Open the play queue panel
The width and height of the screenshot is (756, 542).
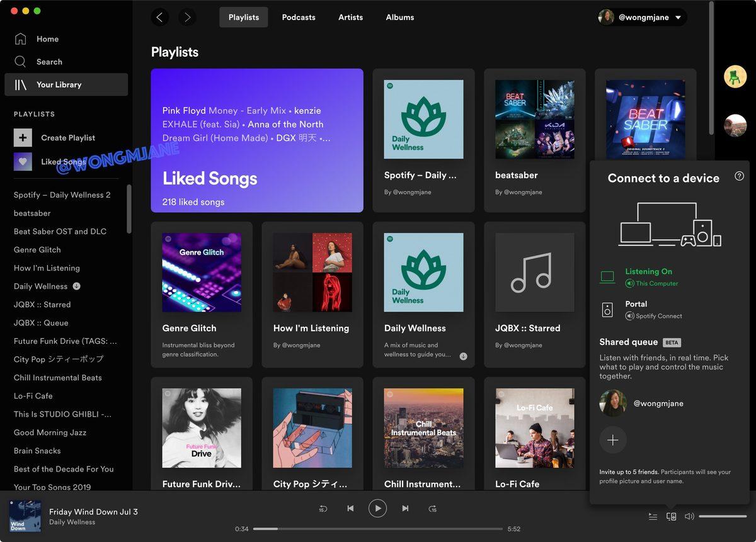coord(653,516)
